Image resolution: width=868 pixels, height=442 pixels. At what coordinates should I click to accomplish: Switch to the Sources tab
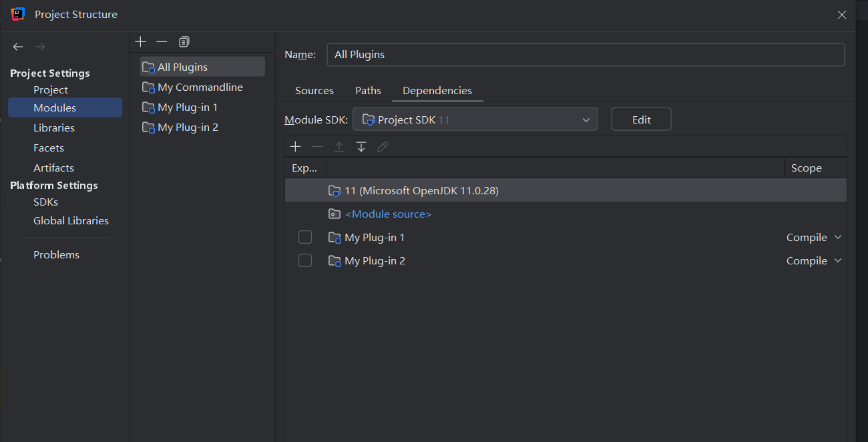314,90
